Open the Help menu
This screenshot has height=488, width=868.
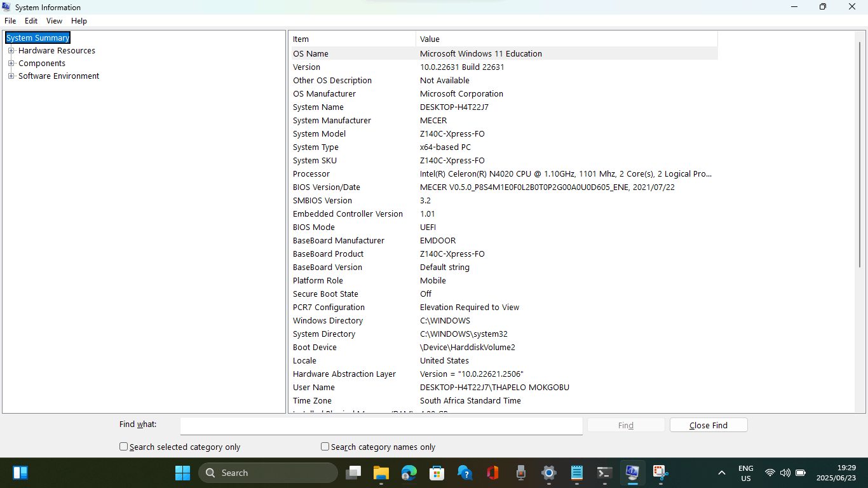pyautogui.click(x=79, y=21)
